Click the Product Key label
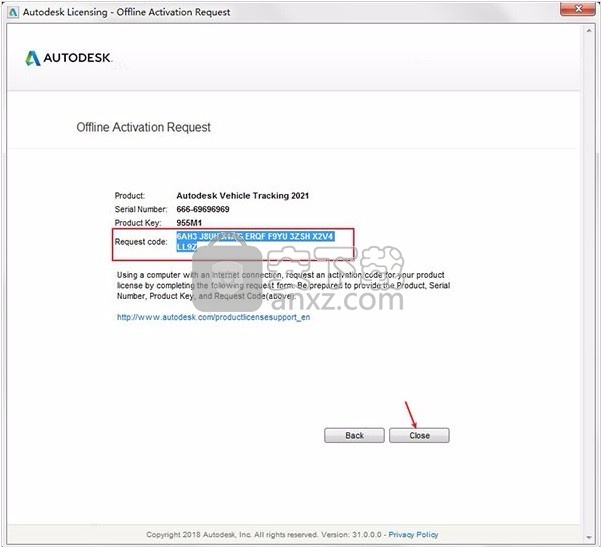601x547 pixels. tap(138, 223)
